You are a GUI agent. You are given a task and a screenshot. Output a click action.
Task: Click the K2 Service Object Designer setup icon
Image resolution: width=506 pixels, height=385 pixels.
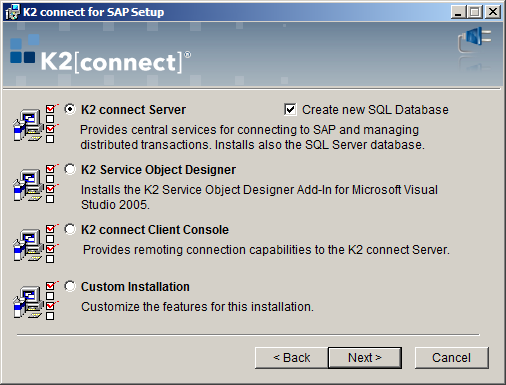tap(35, 184)
